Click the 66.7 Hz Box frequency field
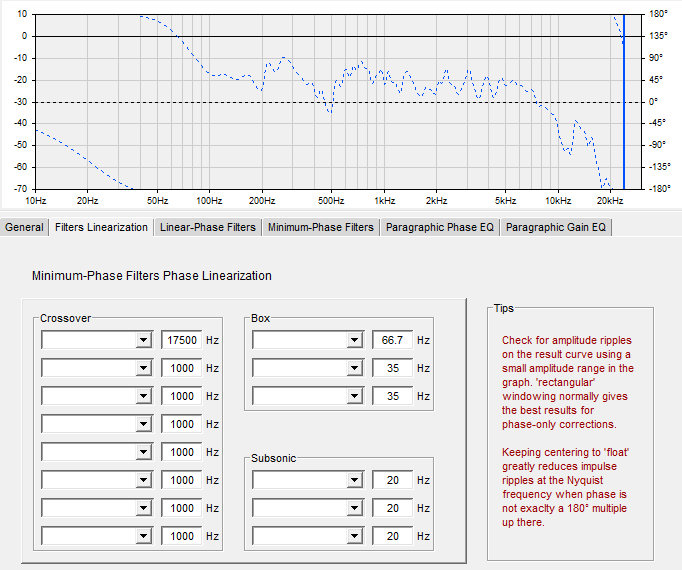Image resolution: width=682 pixels, height=570 pixels. pos(392,340)
